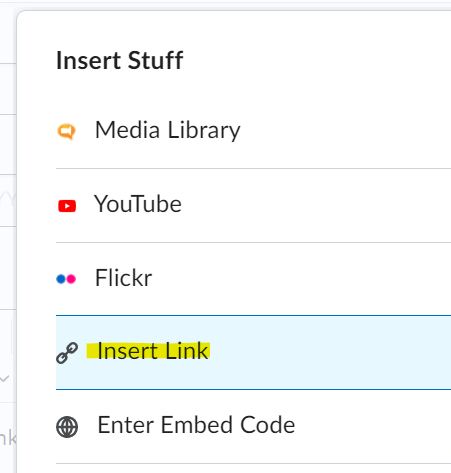
Task: Choose the YouTube option
Action: tap(253, 206)
